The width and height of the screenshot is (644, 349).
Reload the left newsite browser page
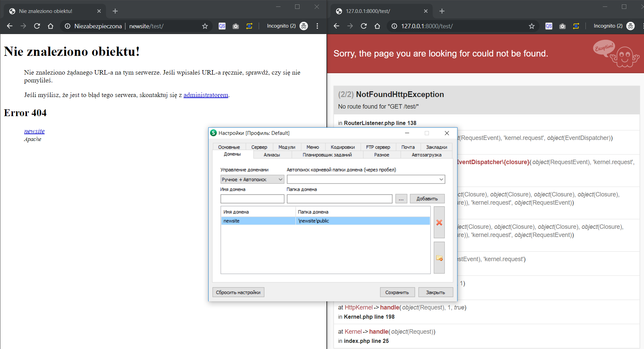click(37, 26)
